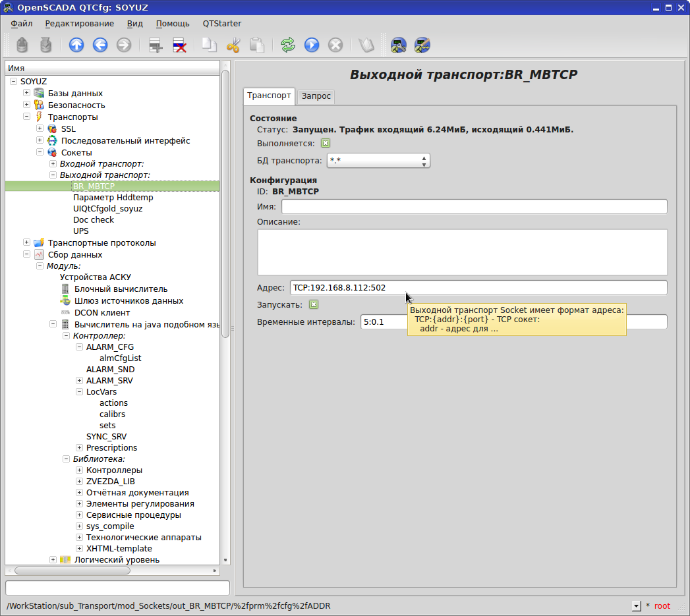Image resolution: width=690 pixels, height=616 pixels.
Task: Click the Имя input field
Action: click(474, 207)
